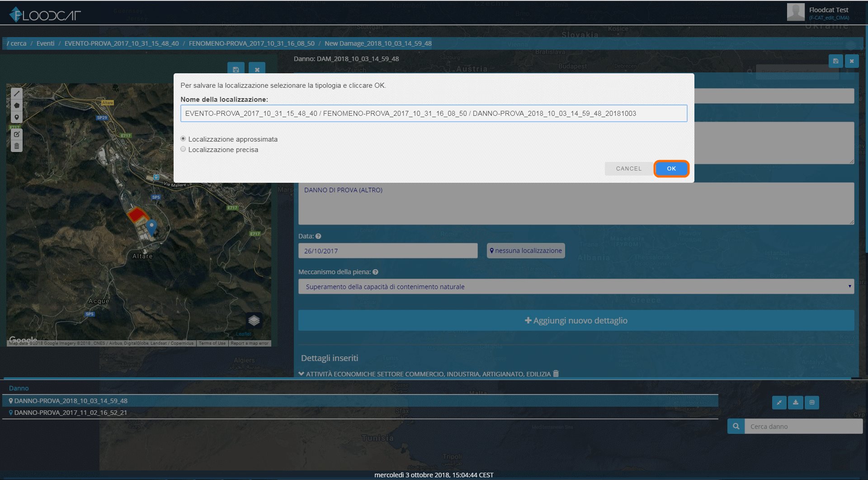The width and height of the screenshot is (868, 480).
Task: Click the OK button in the dialog
Action: point(671,168)
